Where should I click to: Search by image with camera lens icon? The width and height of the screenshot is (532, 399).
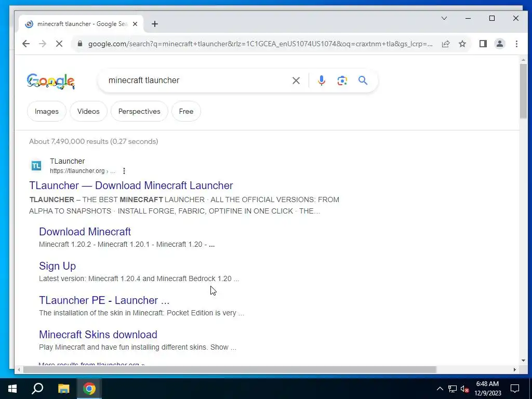[342, 81]
